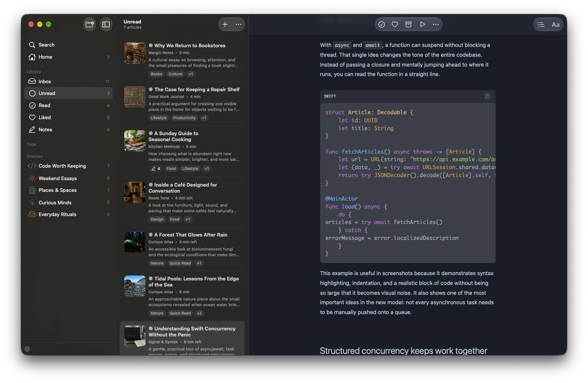
Task: Click the Quick Read tag on Forest article
Action: tap(180, 263)
